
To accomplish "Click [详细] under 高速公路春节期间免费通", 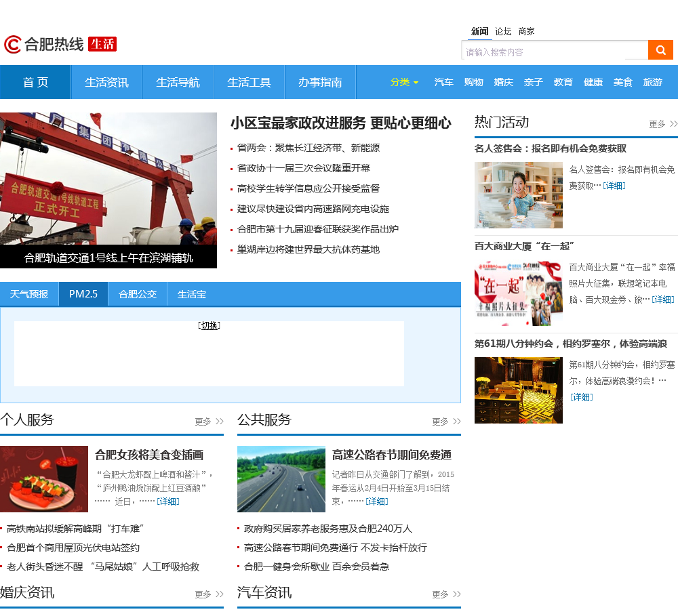I will click(x=376, y=501).
